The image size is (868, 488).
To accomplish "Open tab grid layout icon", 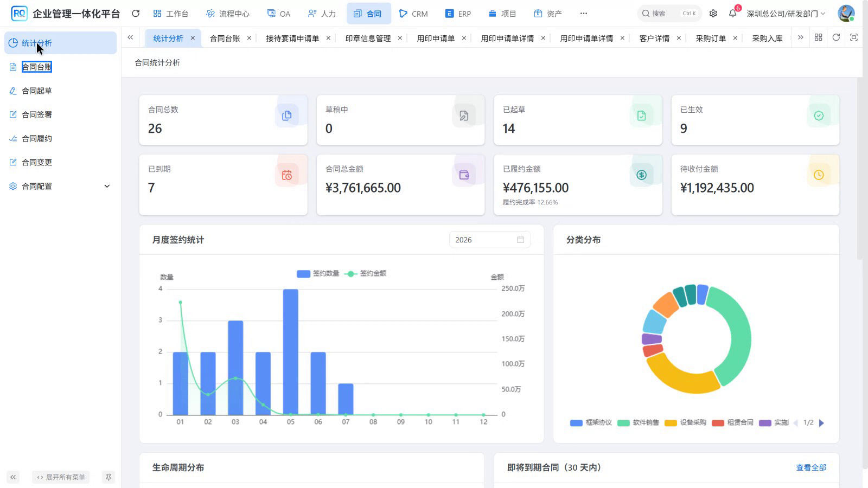I will click(x=818, y=37).
